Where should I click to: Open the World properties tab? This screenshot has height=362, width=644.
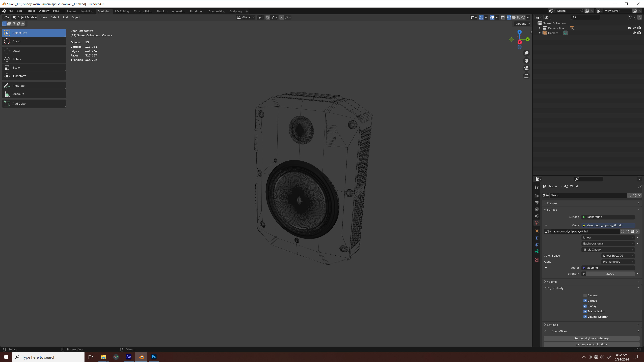pos(536,223)
